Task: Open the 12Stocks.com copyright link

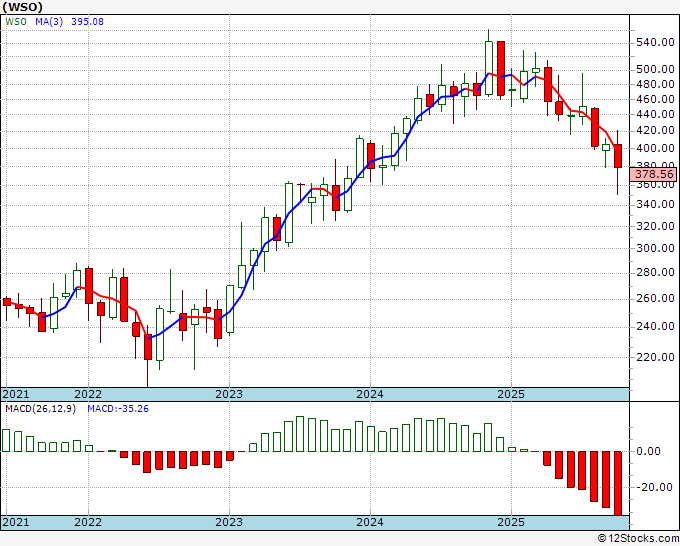Action: pos(638,538)
